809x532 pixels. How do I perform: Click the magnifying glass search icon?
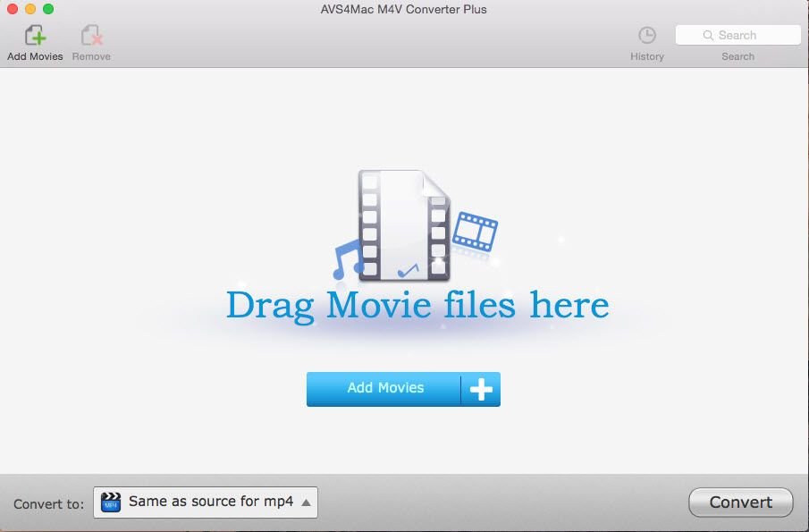coord(708,35)
